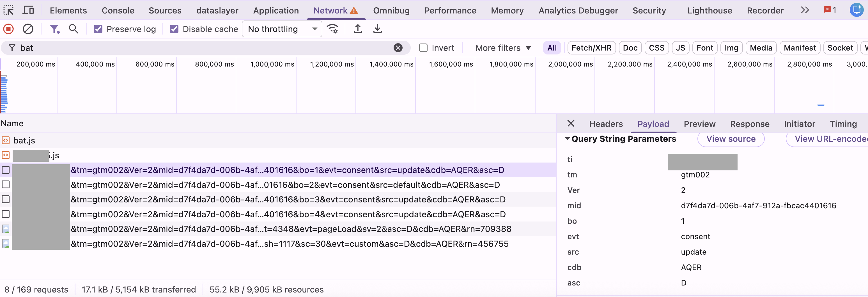Open the Preview tab
This screenshot has height=297, width=868.
tap(699, 124)
